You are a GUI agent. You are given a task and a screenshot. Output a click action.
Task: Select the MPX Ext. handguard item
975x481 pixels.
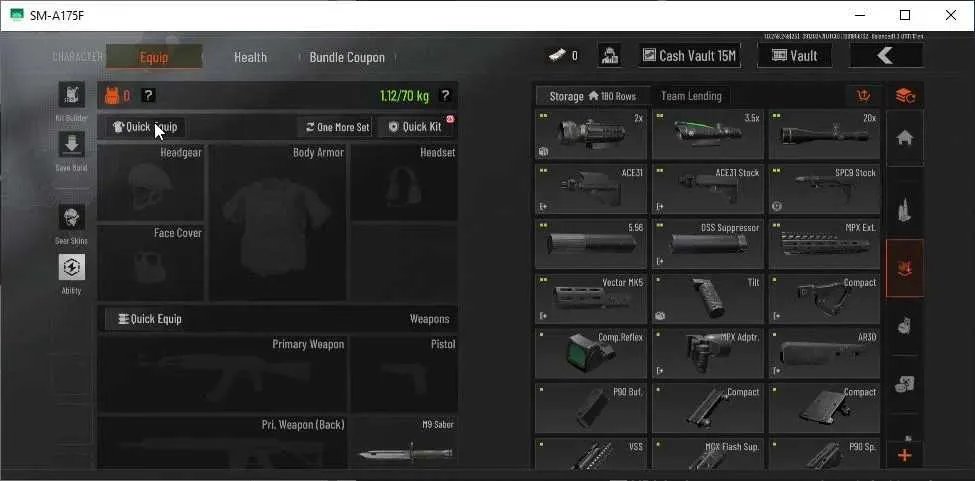pos(825,244)
